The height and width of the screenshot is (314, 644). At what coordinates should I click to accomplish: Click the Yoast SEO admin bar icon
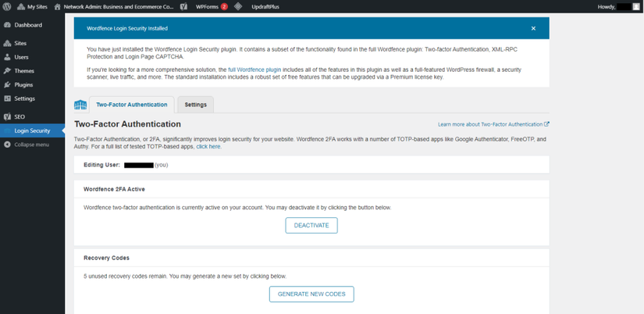[x=184, y=6]
